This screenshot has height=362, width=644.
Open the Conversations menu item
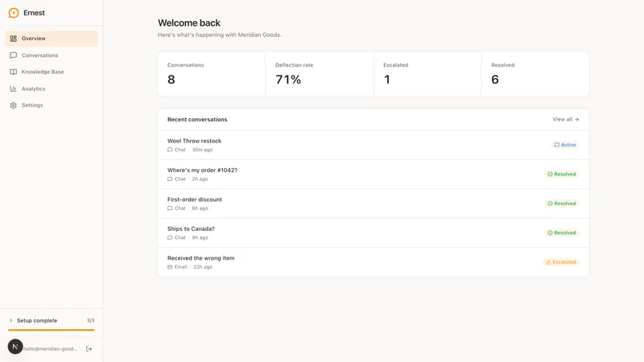point(52,55)
